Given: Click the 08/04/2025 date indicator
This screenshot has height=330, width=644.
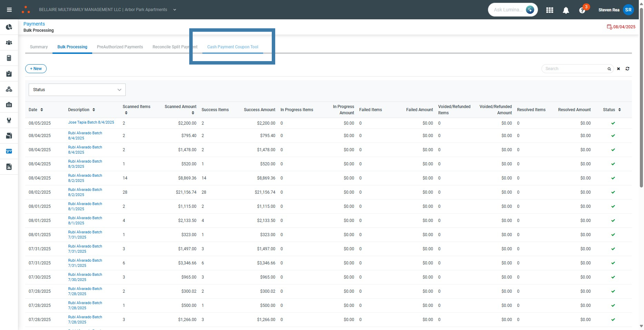Looking at the screenshot, I should (624, 27).
